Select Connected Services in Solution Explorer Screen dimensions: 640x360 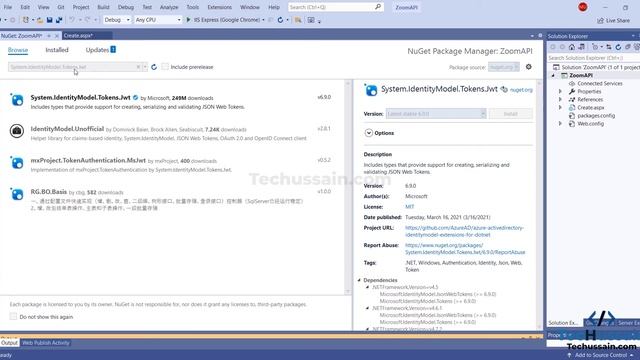coord(600,83)
